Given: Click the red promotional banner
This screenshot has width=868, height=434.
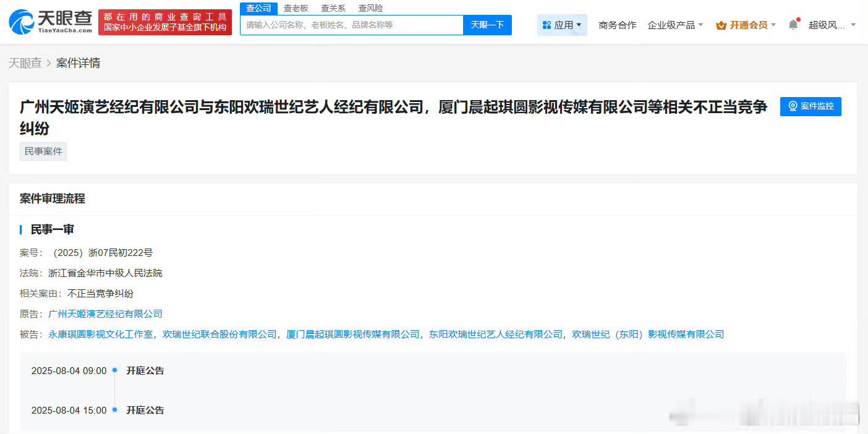Looking at the screenshot, I should pyautogui.click(x=165, y=22).
